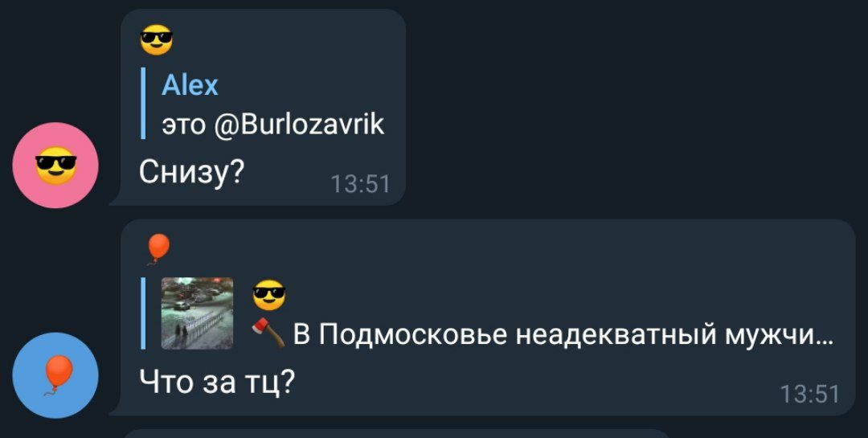Open the blue balloon avatar profile

[55, 375]
